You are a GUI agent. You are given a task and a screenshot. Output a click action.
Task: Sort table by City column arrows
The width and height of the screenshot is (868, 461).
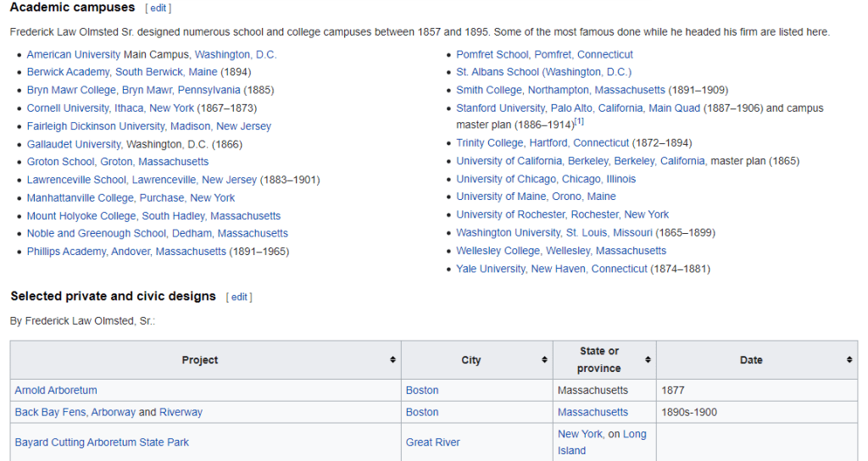tap(544, 360)
